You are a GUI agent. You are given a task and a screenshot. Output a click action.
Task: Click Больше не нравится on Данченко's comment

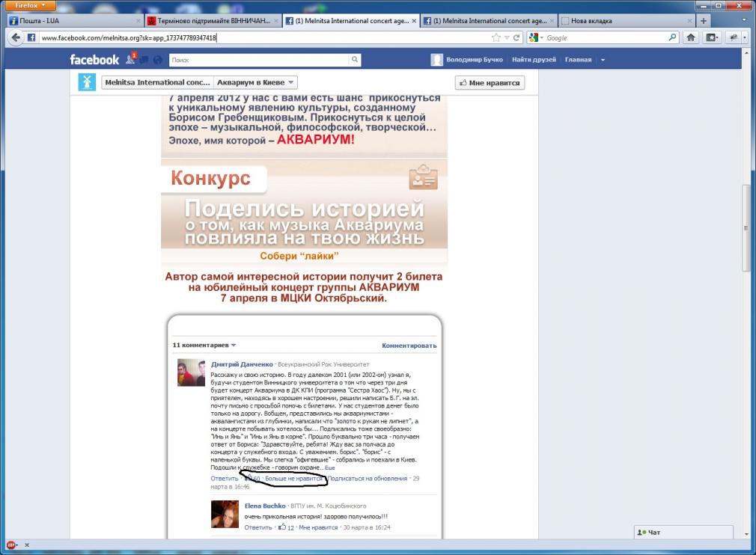click(293, 479)
